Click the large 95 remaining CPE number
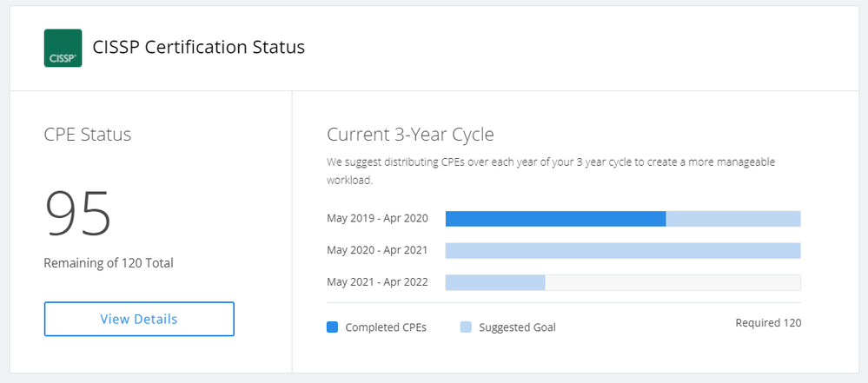The height and width of the screenshot is (383, 868). click(x=78, y=214)
